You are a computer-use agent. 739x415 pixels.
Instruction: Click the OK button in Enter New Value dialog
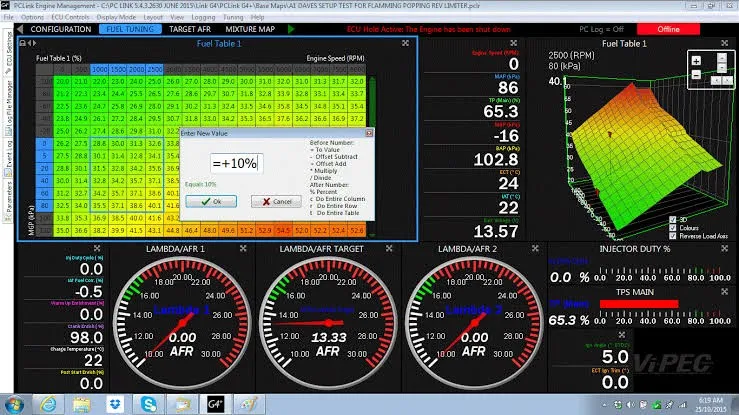click(x=211, y=202)
